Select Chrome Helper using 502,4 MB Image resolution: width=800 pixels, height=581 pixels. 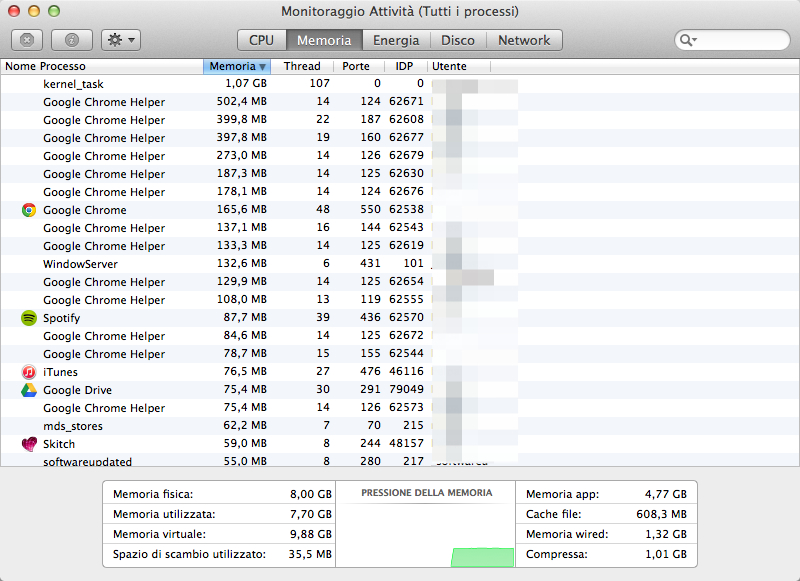pyautogui.click(x=400, y=102)
